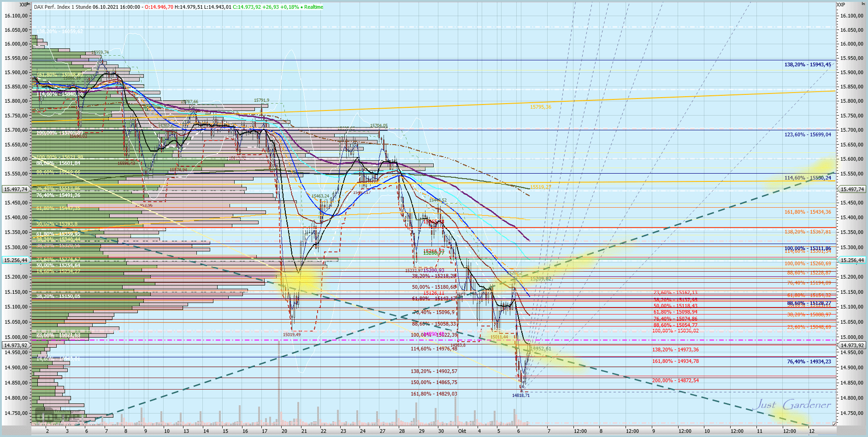Select the 14.973,92 price marker on the right scale
The height and width of the screenshot is (437, 868).
pos(852,345)
